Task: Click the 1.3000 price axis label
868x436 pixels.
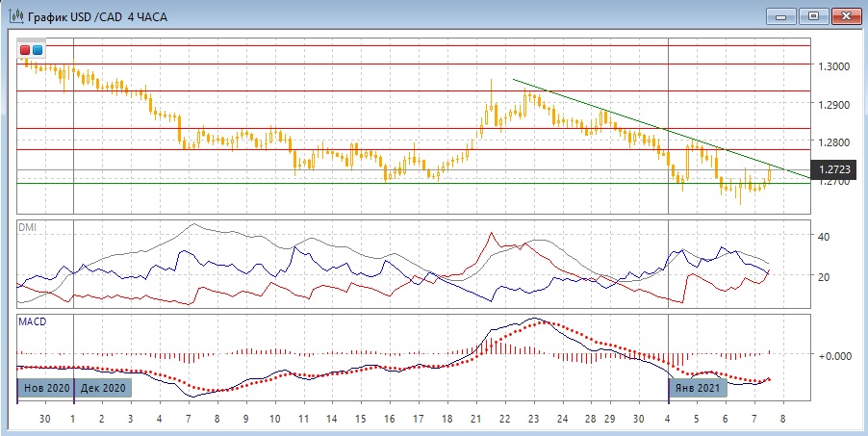Action: coord(833,66)
